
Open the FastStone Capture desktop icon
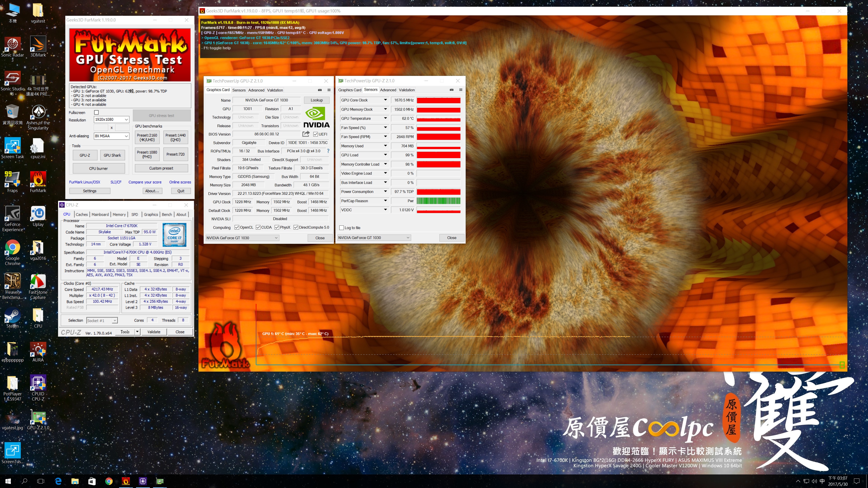pos(38,286)
